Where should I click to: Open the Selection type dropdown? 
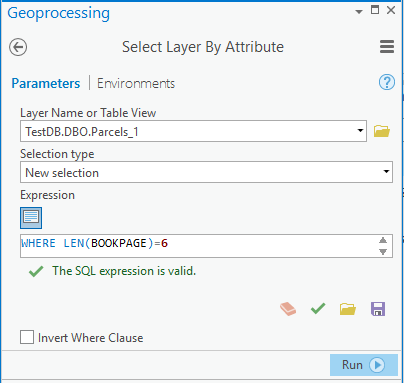(x=386, y=172)
